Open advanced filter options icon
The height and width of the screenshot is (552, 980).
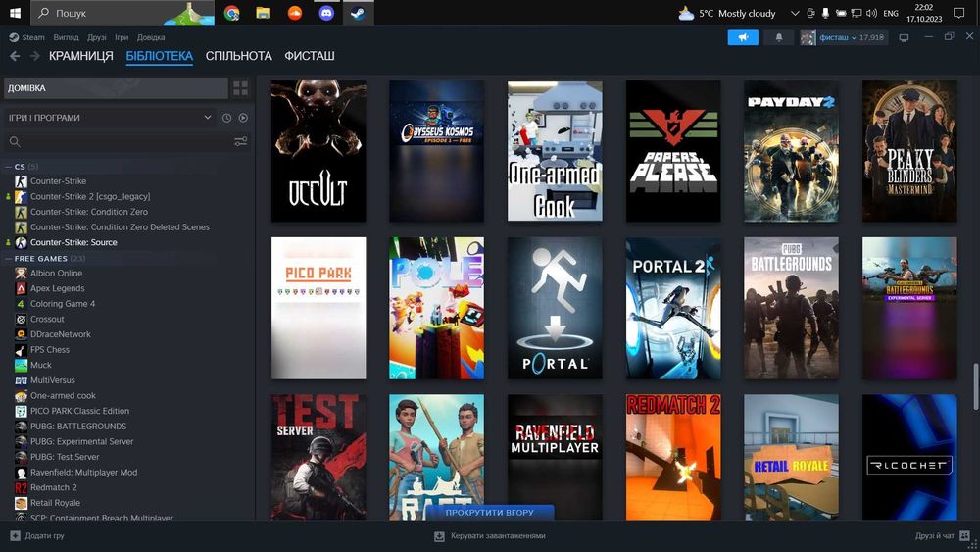[241, 142]
